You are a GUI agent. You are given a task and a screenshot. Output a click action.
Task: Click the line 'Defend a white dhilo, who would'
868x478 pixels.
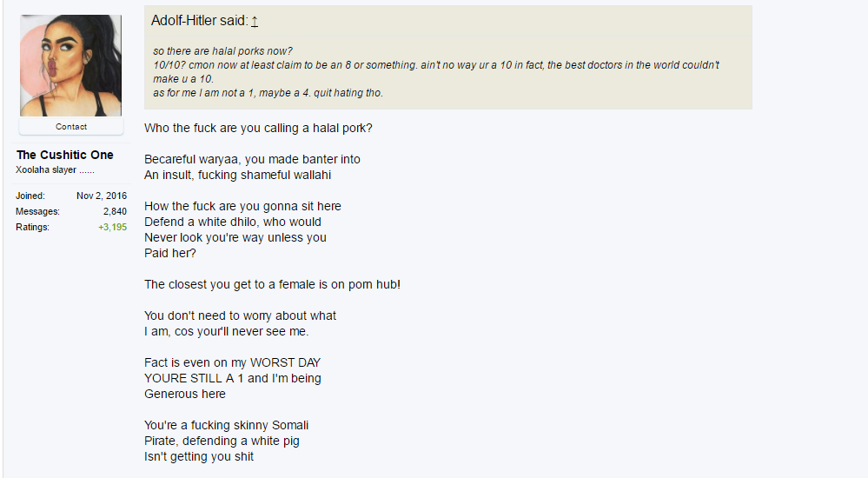233,222
